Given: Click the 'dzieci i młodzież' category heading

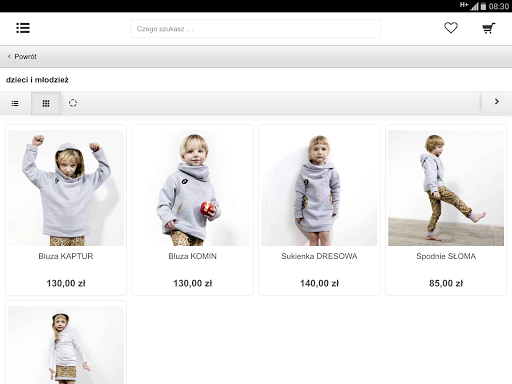Looking at the screenshot, I should click(x=37, y=80).
